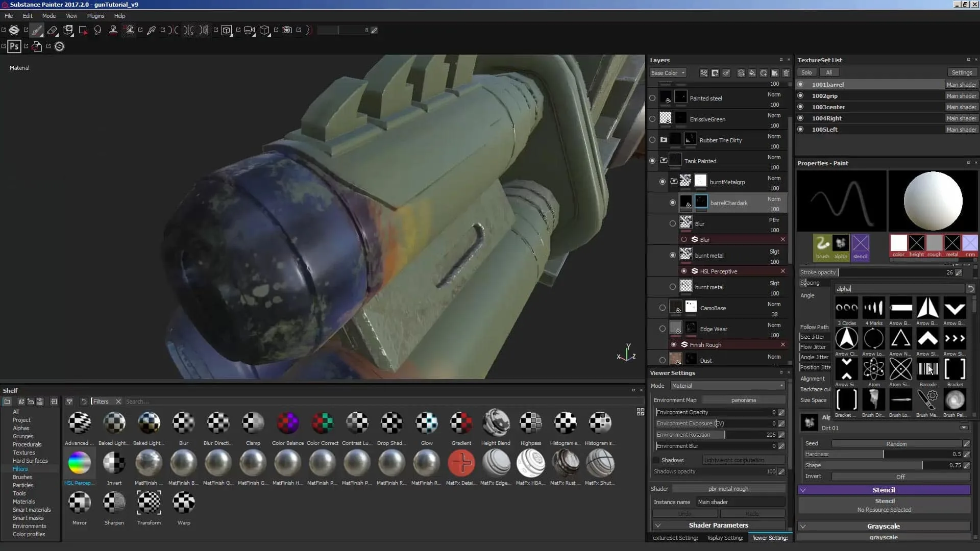Delete the selected layer with trash icon

[x=786, y=73]
